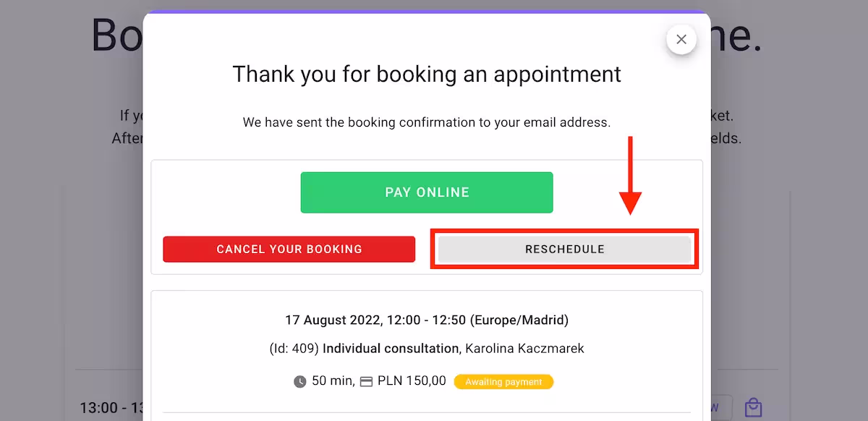Click the Reschedule button
Image resolution: width=868 pixels, height=421 pixels.
tap(564, 250)
